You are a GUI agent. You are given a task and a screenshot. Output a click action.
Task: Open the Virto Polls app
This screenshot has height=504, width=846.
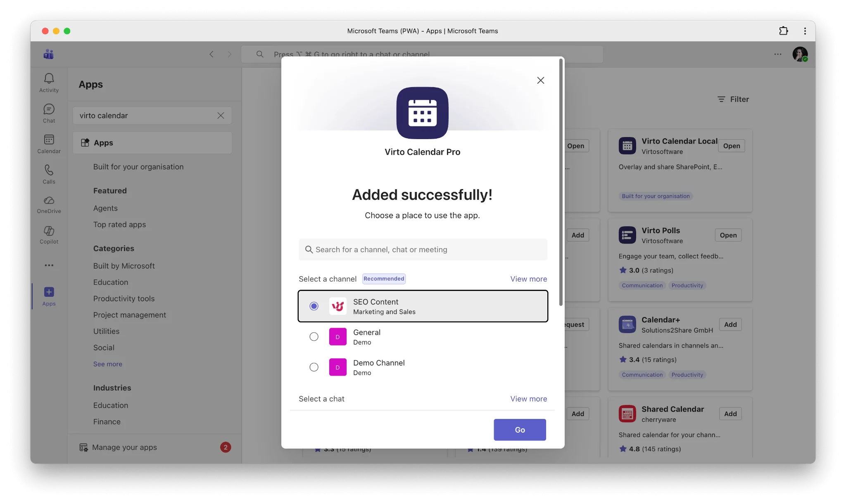pos(728,235)
